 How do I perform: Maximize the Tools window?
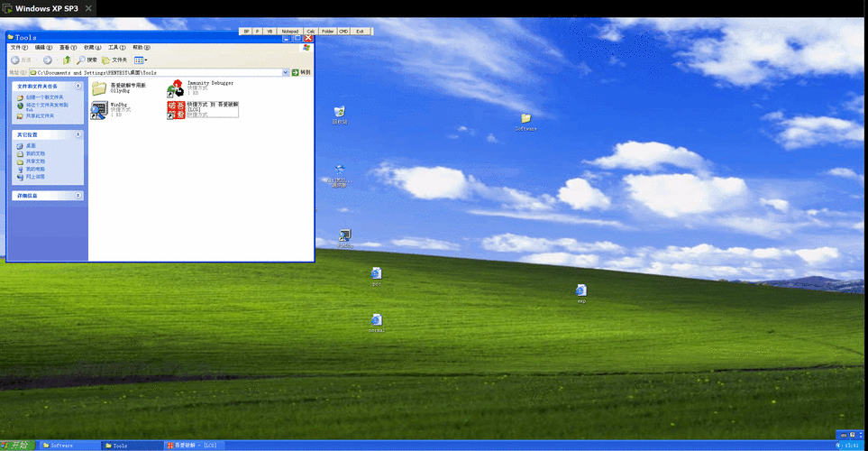pos(297,38)
